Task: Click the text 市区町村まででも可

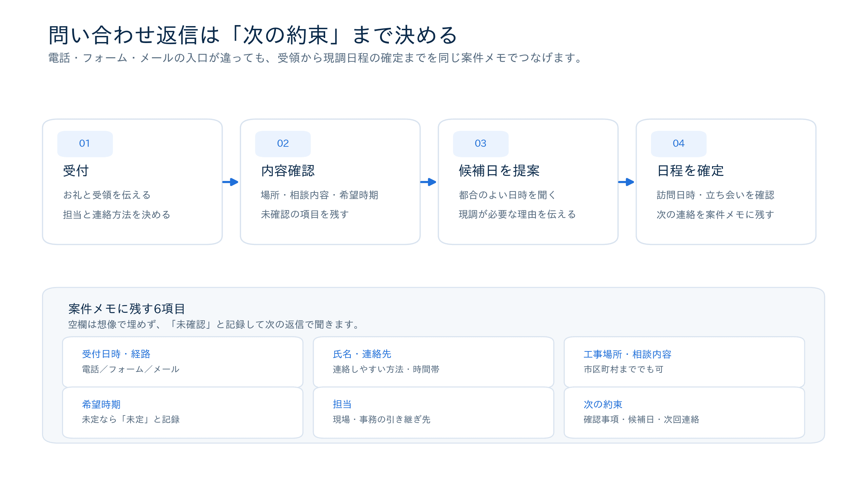Action: tap(624, 369)
